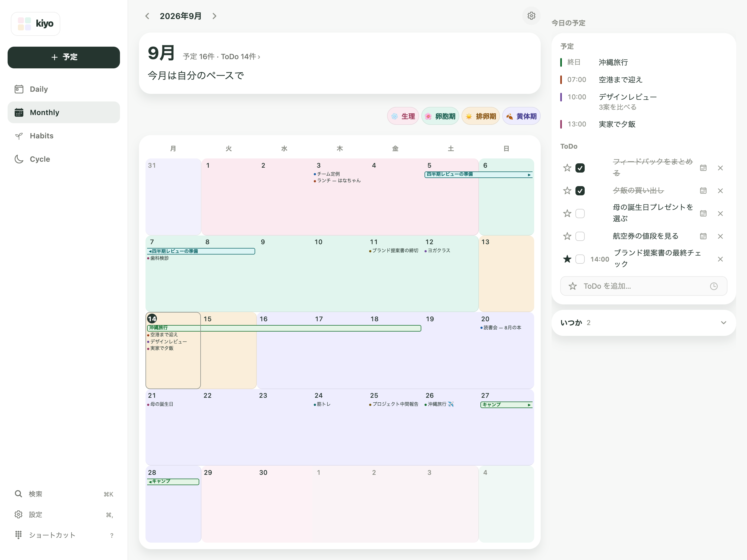Viewport: 747px width, 560px height.
Task: Open the Monthly view
Action: tap(64, 112)
